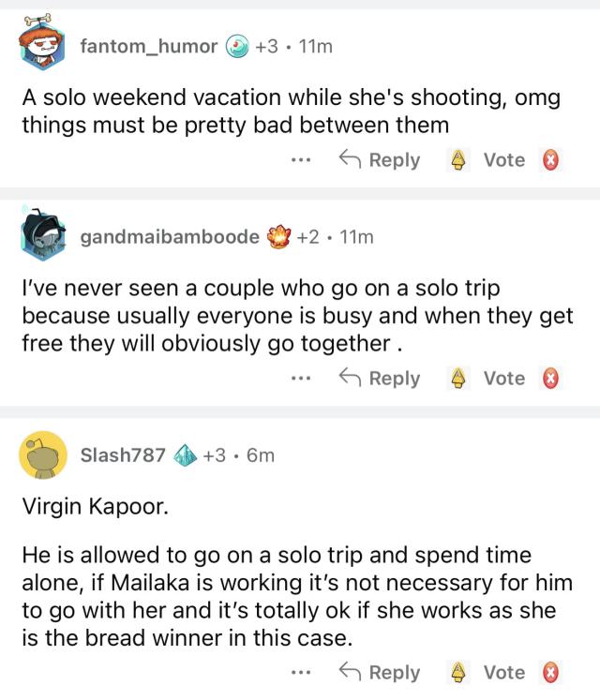This screenshot has width=600, height=700.
Task: Downvote Slash787's comment
Action: [x=552, y=672]
